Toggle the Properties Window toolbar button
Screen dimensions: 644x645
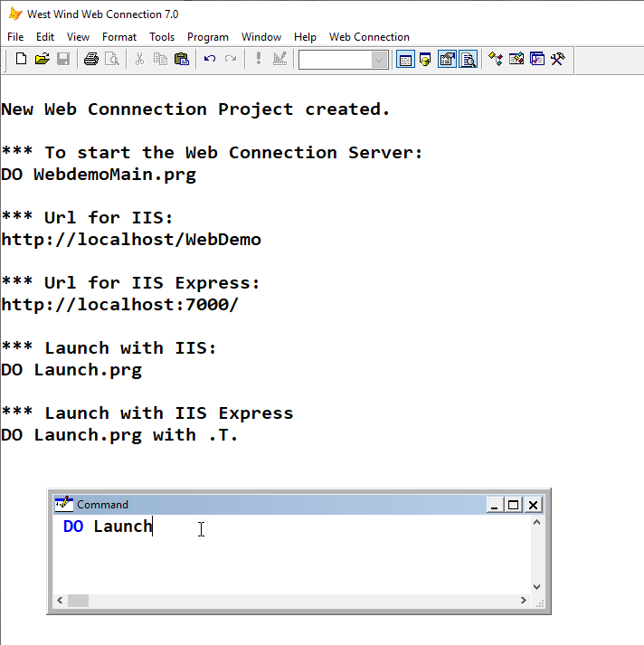447,60
